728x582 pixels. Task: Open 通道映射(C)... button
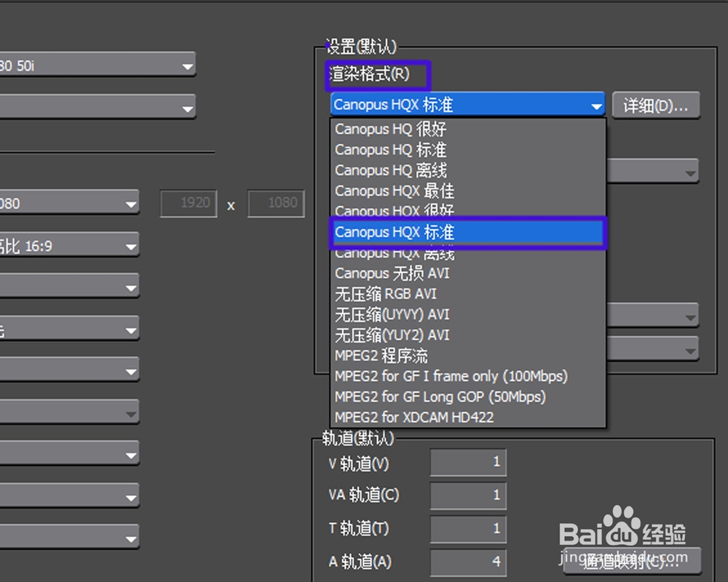coord(631,562)
